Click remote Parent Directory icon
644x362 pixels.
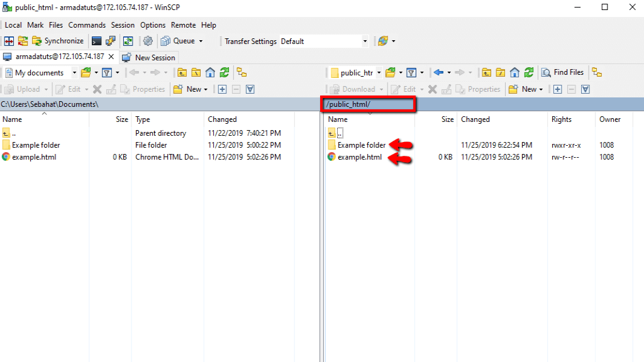click(486, 73)
